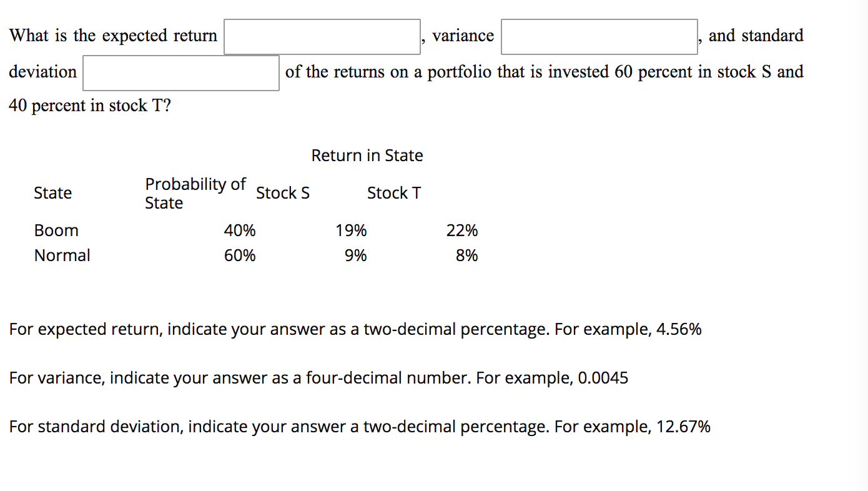Click the 19% Stock S Boom return
868x491 pixels.
click(351, 231)
